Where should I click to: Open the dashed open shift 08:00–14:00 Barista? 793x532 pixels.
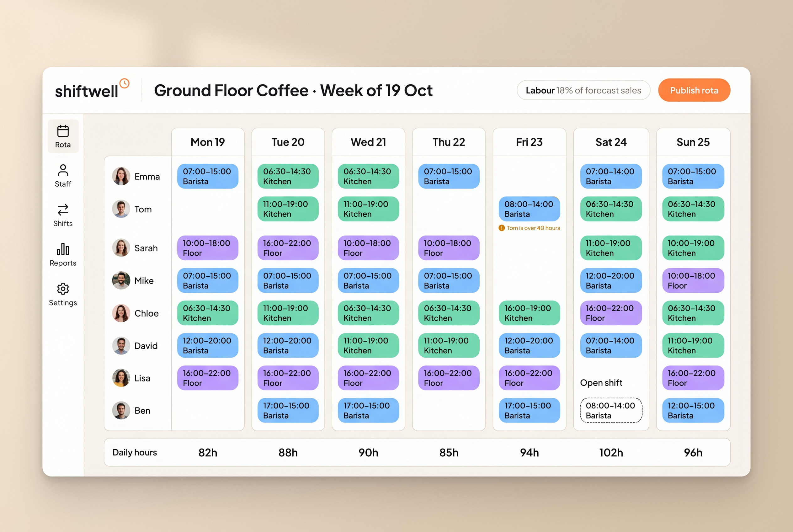pos(611,410)
